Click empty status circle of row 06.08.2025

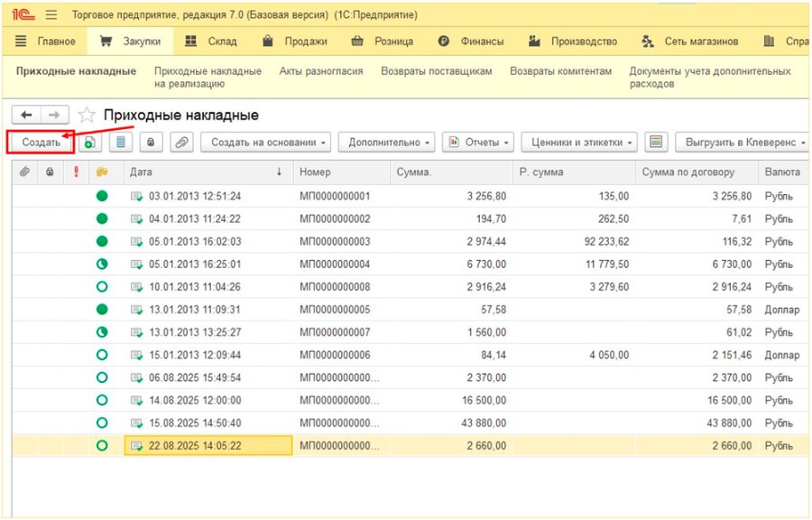coord(102,377)
